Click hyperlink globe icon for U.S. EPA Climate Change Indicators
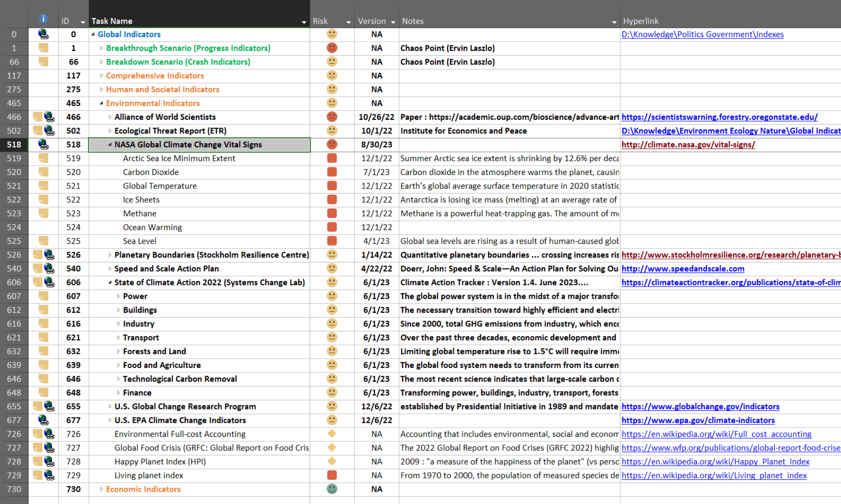 [x=43, y=420]
